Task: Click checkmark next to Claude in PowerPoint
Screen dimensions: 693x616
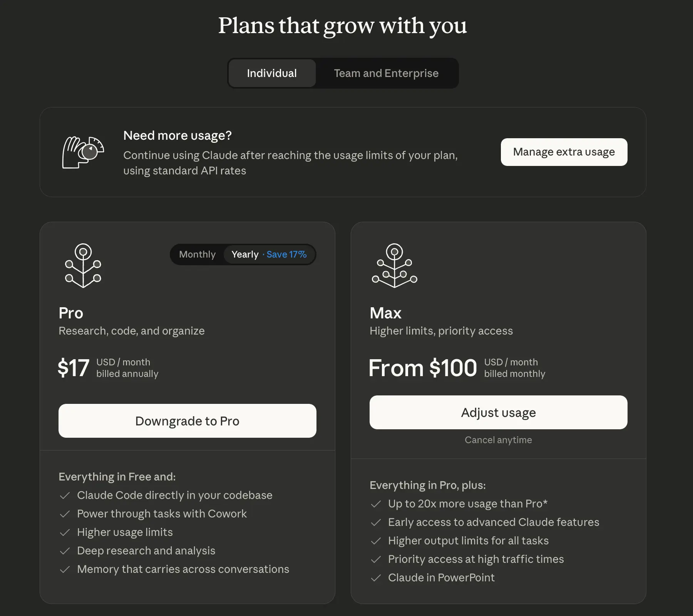Action: point(376,578)
